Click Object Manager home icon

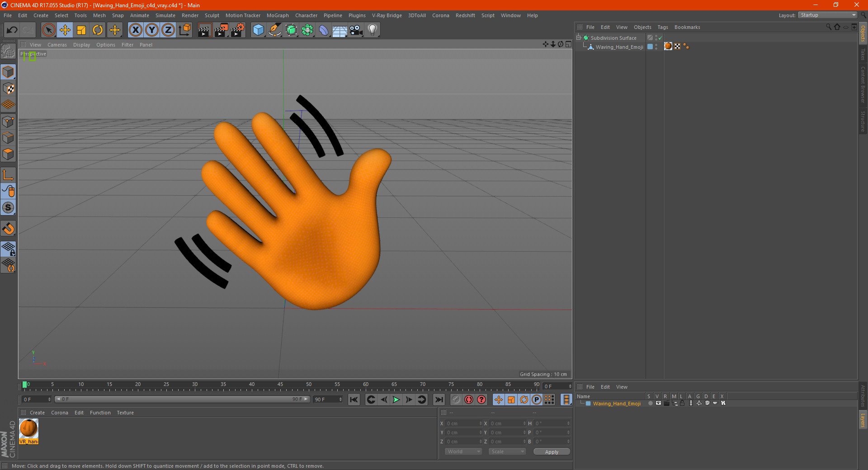point(837,27)
